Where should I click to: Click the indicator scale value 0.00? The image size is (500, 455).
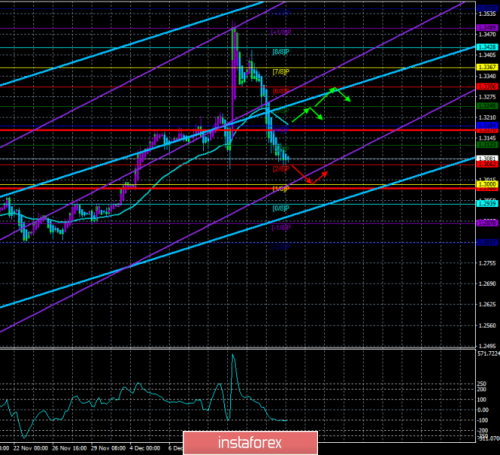483,410
